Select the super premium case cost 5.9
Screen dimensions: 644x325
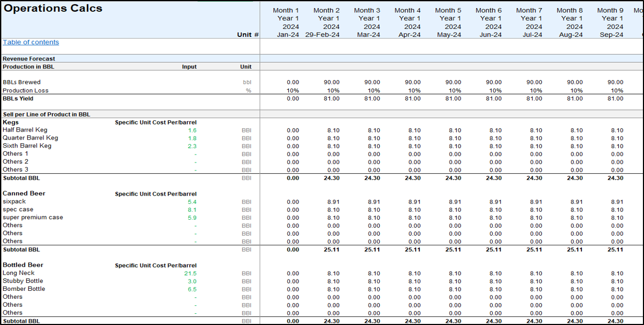192,218
